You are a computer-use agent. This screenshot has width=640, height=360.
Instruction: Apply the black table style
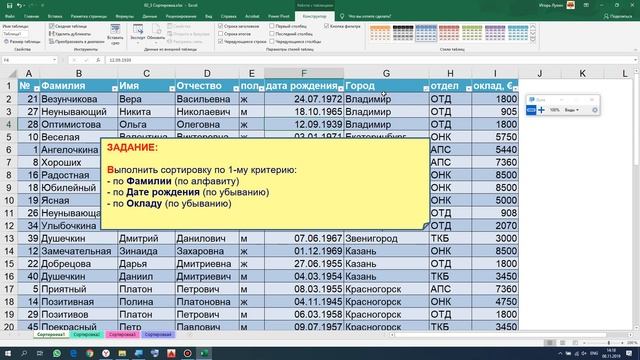click(x=403, y=33)
